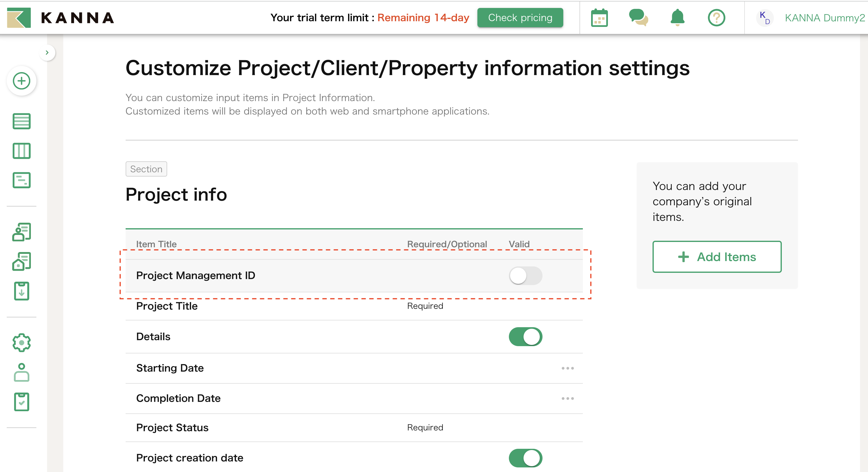Open the schedule calendar icon in header
Screen dimensions: 868x472
click(x=599, y=17)
